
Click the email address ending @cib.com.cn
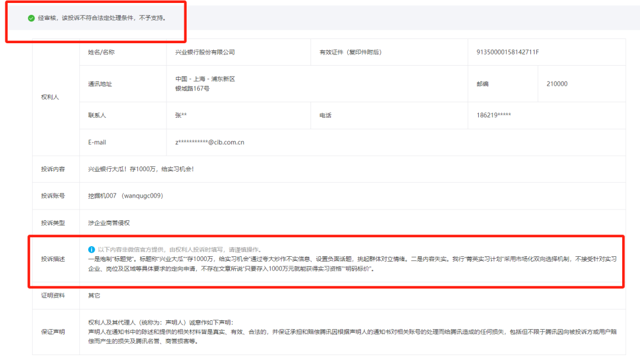coord(210,142)
